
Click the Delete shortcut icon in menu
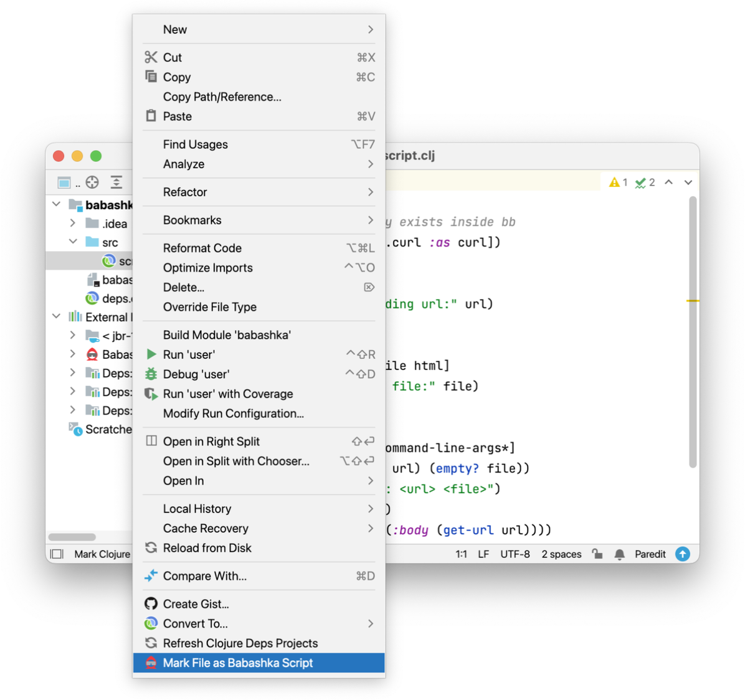[369, 287]
